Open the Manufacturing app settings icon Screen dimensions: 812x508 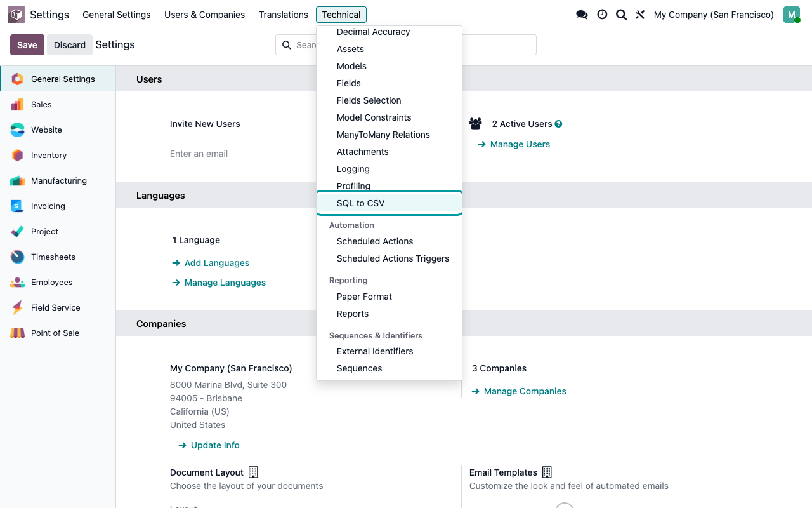coord(18,180)
